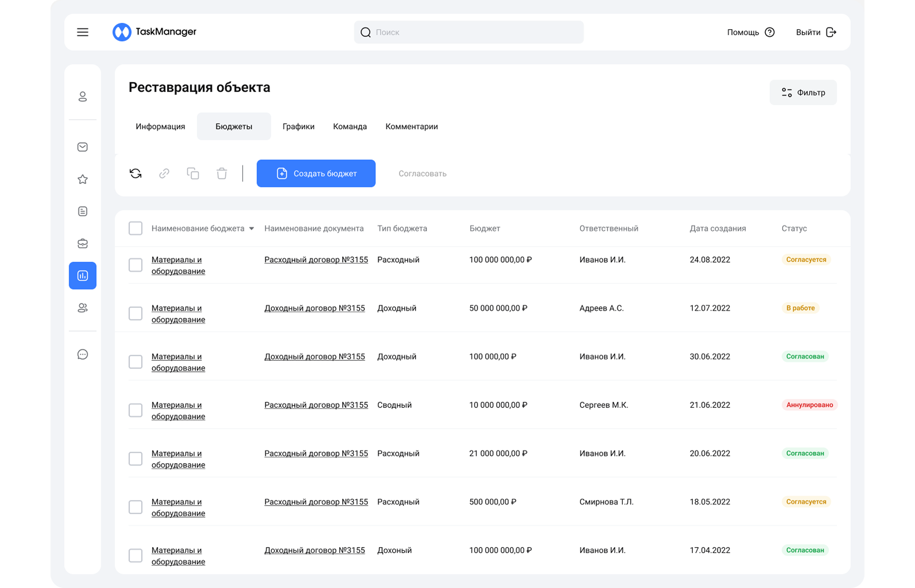This screenshot has width=915, height=588.
Task: Click the Статус column header
Action: 794,228
